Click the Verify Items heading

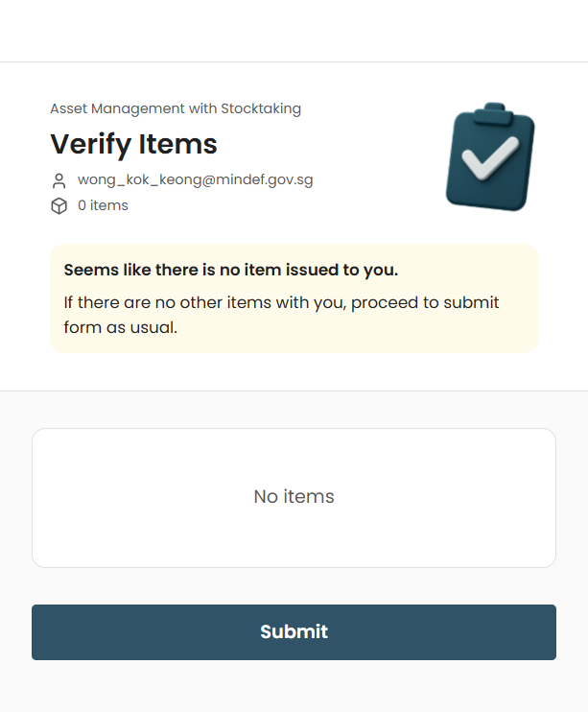(133, 144)
